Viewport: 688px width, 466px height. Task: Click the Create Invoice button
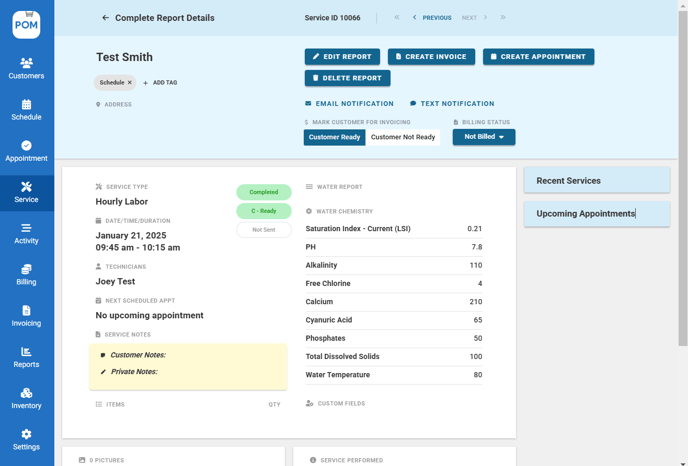coord(431,57)
